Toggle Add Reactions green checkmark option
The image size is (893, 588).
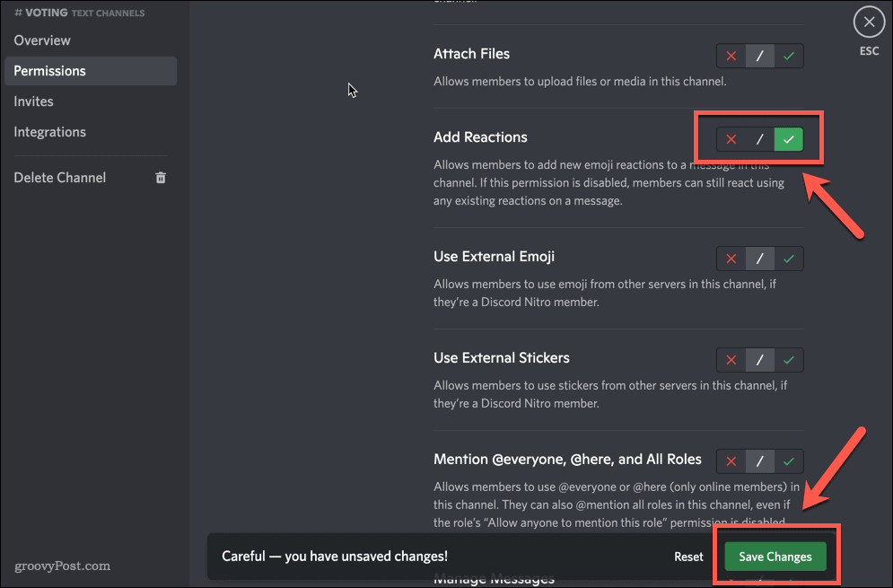[x=788, y=139]
